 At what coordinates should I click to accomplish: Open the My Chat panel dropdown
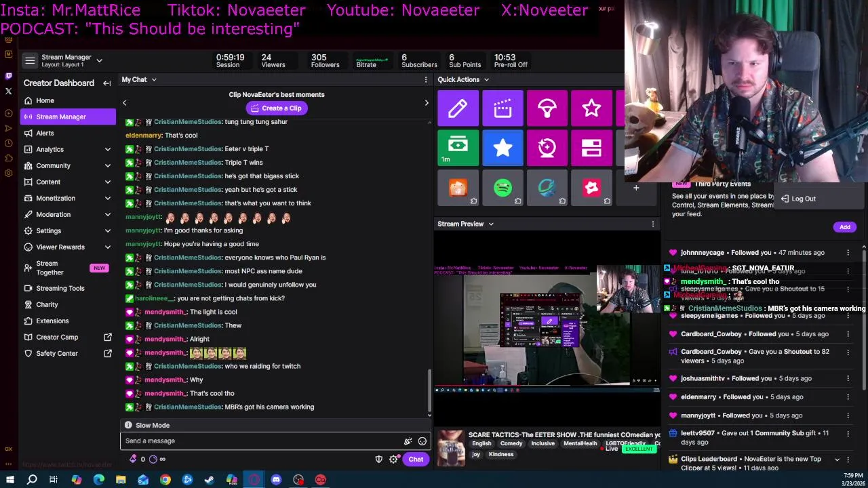coord(154,80)
